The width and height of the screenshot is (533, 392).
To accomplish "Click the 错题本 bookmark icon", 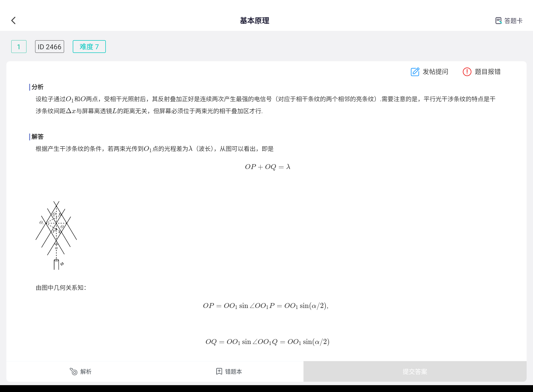I will [x=219, y=371].
